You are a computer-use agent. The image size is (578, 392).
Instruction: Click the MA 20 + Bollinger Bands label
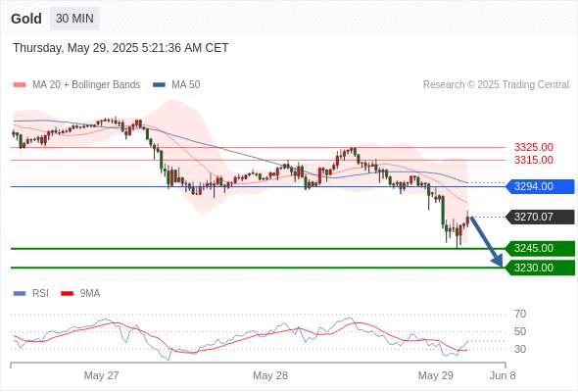pos(86,85)
